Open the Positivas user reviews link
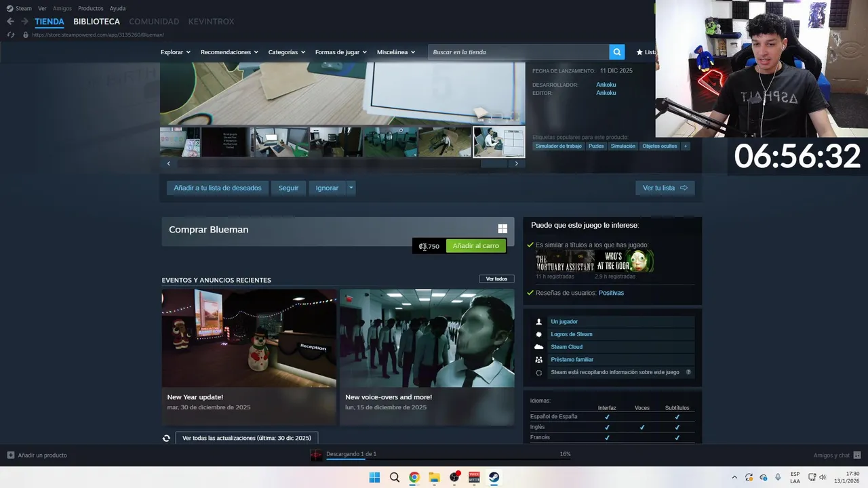 coord(611,293)
